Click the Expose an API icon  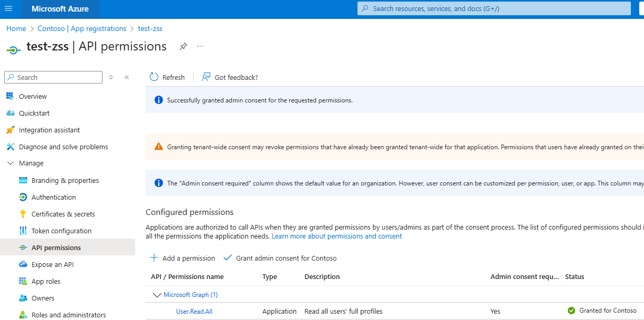click(x=23, y=264)
